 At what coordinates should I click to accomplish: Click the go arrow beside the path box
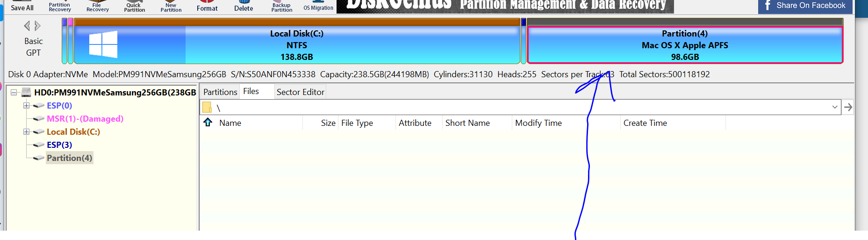point(848,107)
